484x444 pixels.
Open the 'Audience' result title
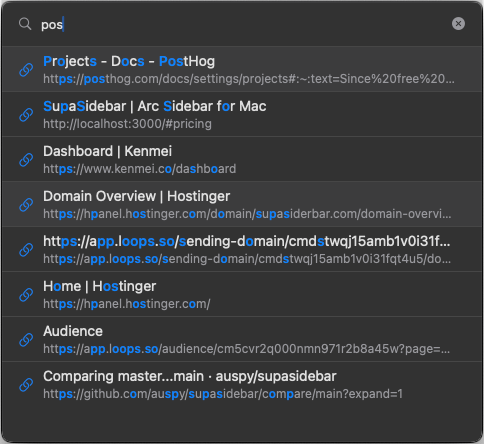(73, 331)
